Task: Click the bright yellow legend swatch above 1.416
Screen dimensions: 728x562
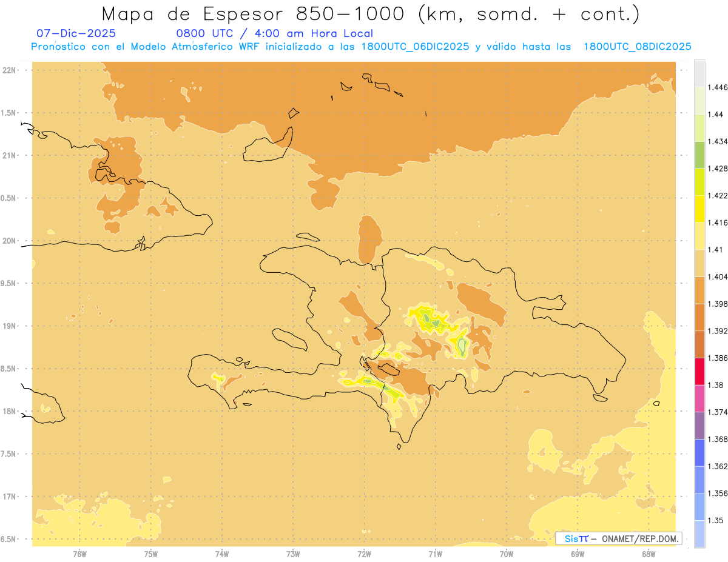Action: 699,209
